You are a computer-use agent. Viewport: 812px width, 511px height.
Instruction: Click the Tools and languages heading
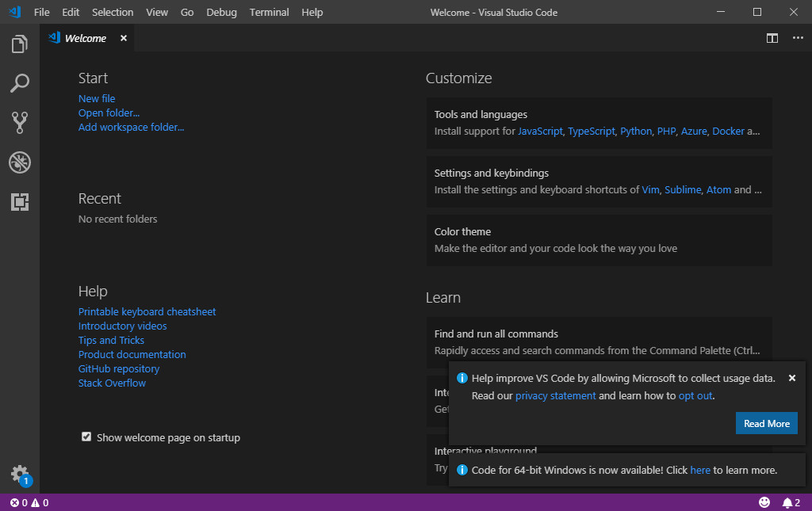coord(481,114)
